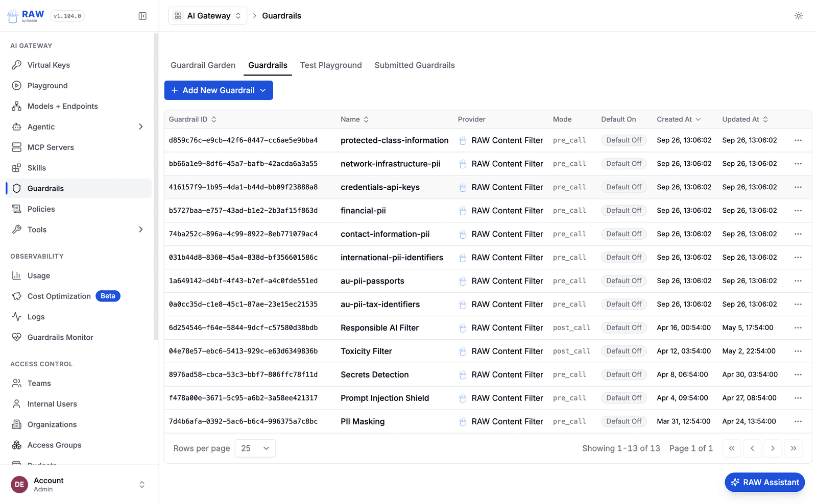817x504 pixels.
Task: Expand the Account Admin menu
Action: pyautogui.click(x=79, y=485)
